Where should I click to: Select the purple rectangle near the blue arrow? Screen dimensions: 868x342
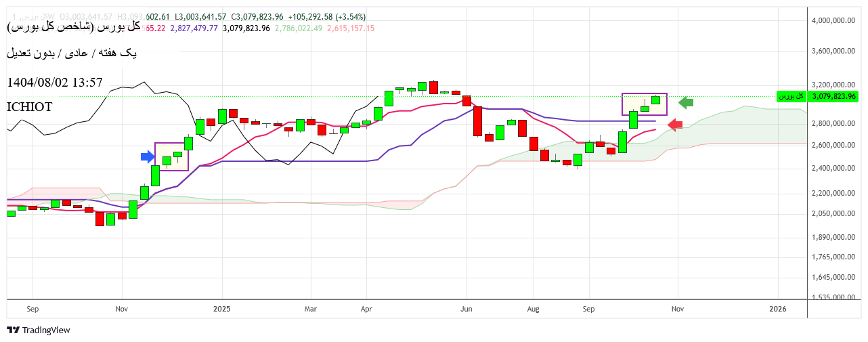click(x=171, y=144)
